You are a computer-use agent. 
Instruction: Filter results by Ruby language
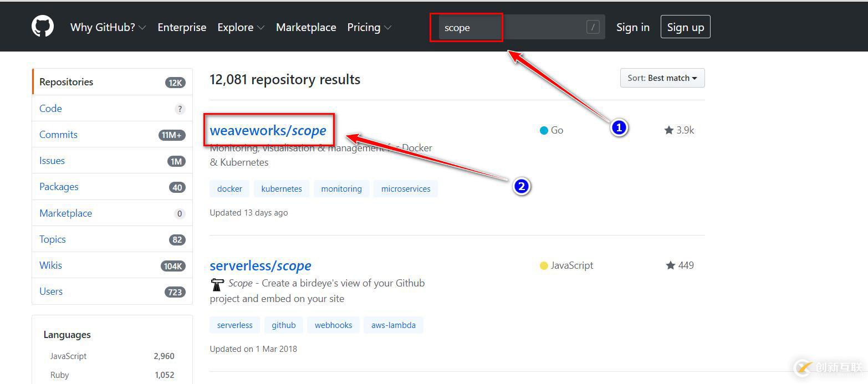[113, 375]
